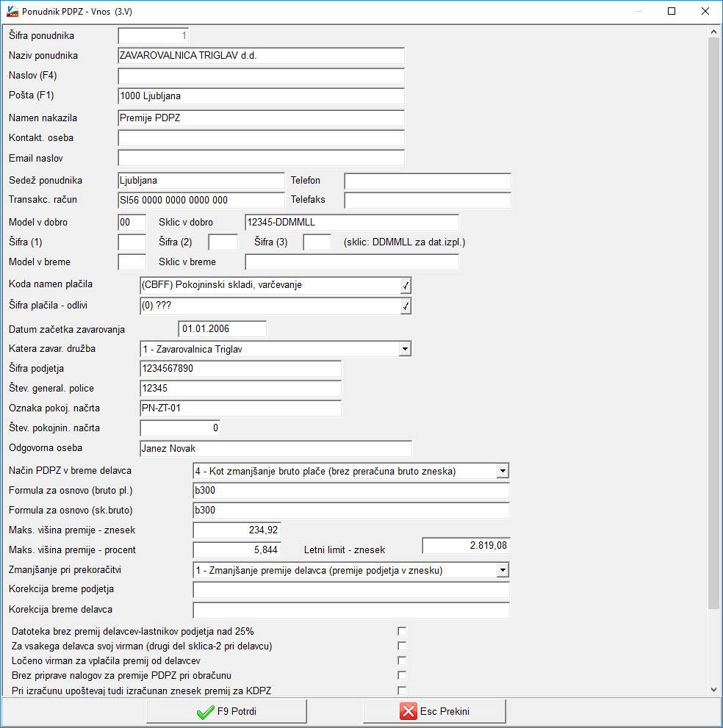Click Šifra podjetja field

click(x=240, y=369)
